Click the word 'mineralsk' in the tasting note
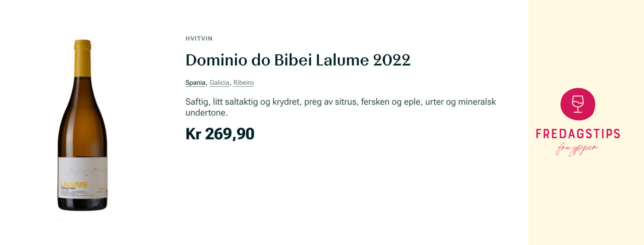Image resolution: width=644 pixels, height=245 pixels. [477, 102]
